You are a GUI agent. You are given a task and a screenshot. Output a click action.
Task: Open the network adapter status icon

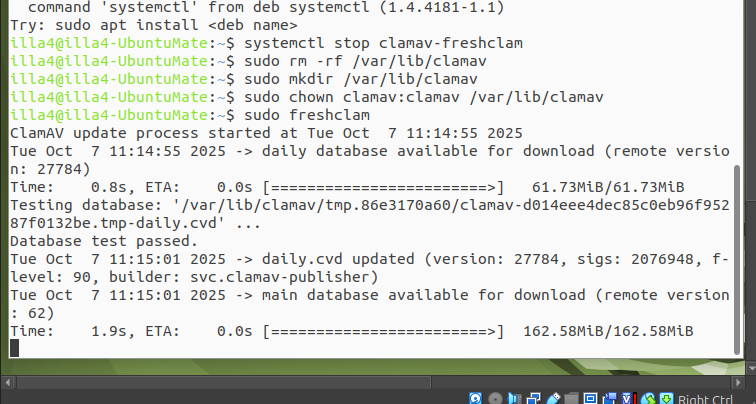(x=535, y=399)
